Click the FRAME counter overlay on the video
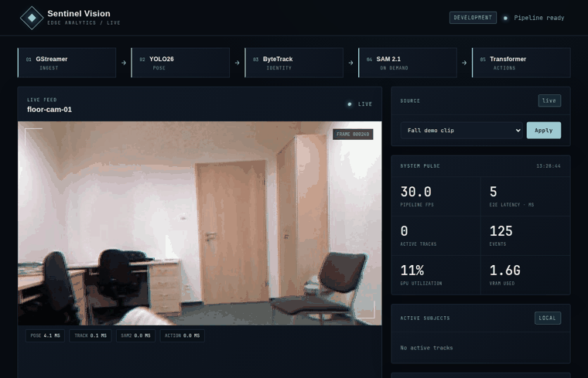The width and height of the screenshot is (588, 378). [x=353, y=135]
